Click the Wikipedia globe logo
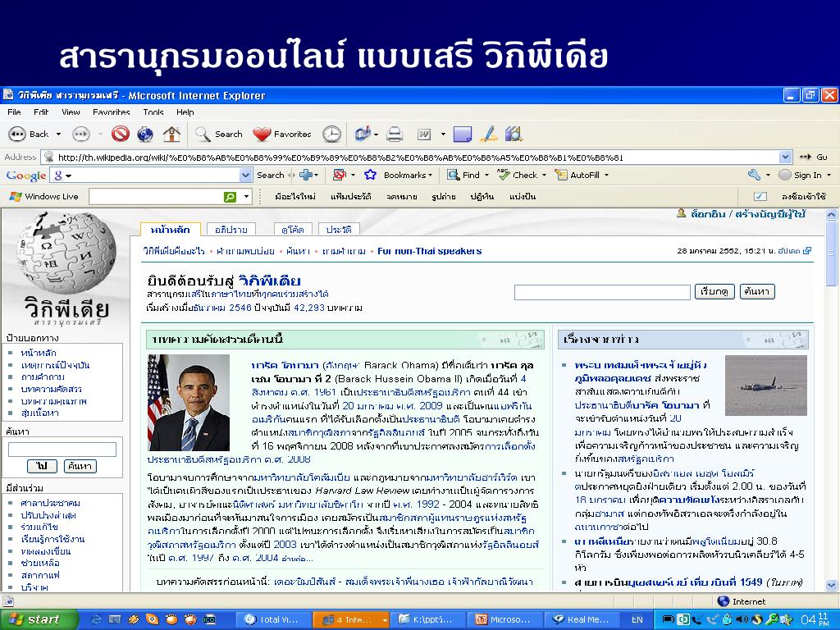This screenshot has width=840, height=630. click(x=67, y=252)
